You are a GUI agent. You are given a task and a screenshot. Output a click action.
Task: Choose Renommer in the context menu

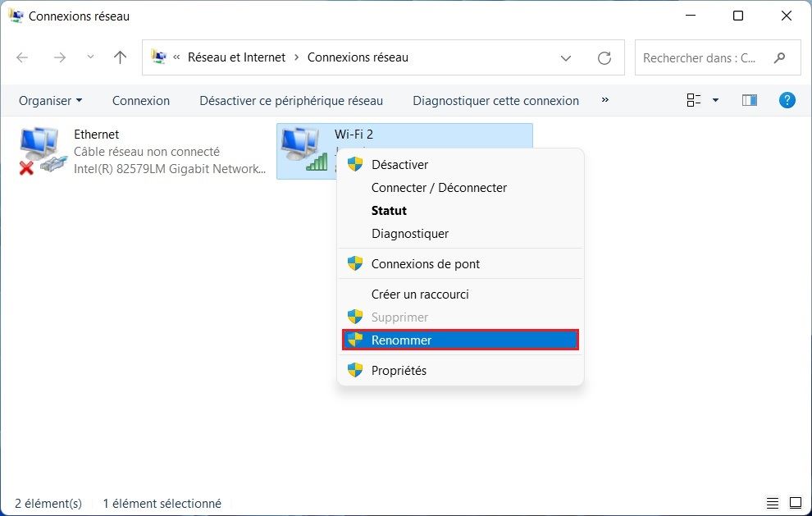pos(460,340)
